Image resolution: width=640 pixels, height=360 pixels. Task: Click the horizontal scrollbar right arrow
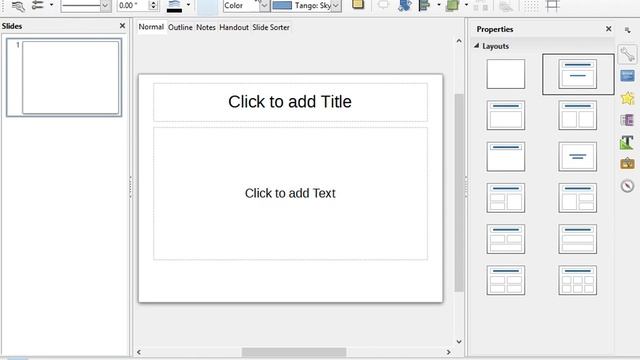click(449, 352)
